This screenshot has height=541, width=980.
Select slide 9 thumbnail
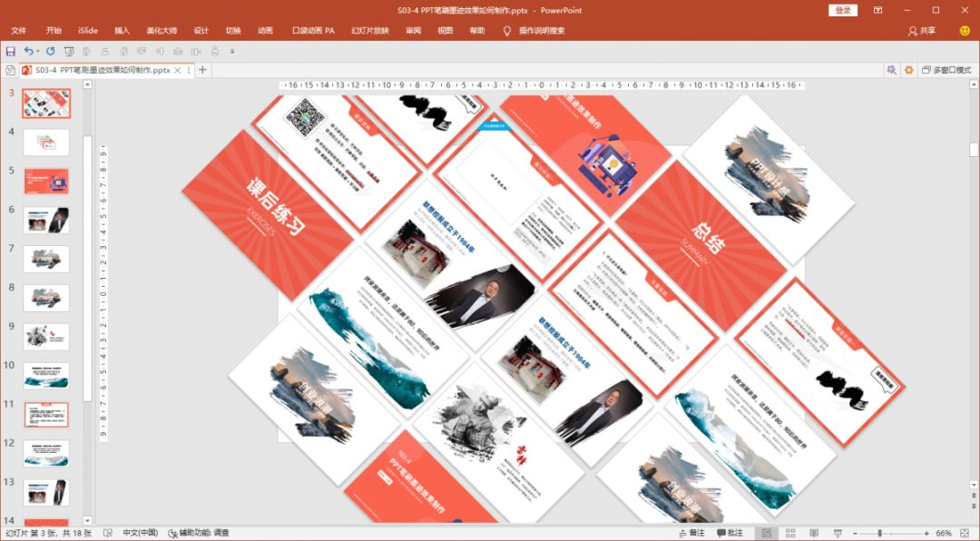coord(46,337)
